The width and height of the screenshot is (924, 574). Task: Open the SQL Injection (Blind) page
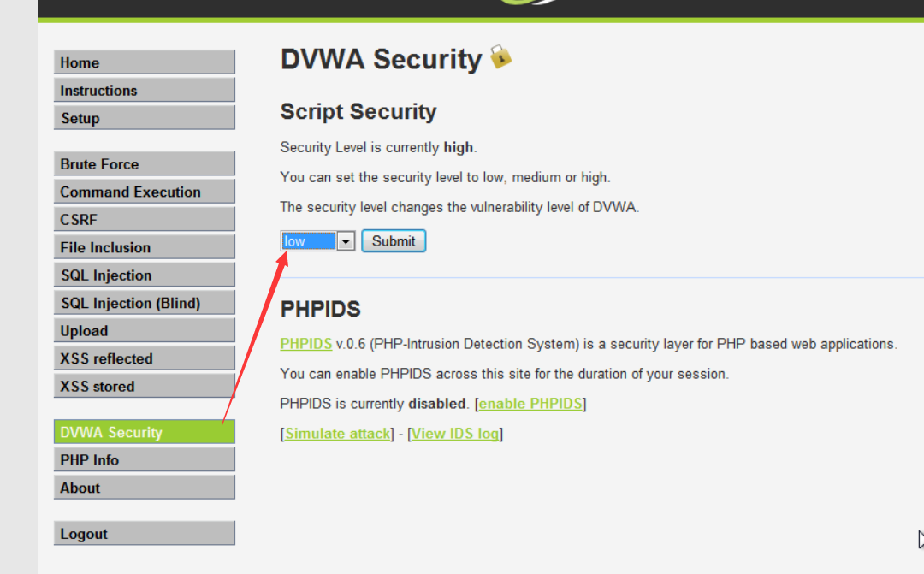pos(144,303)
